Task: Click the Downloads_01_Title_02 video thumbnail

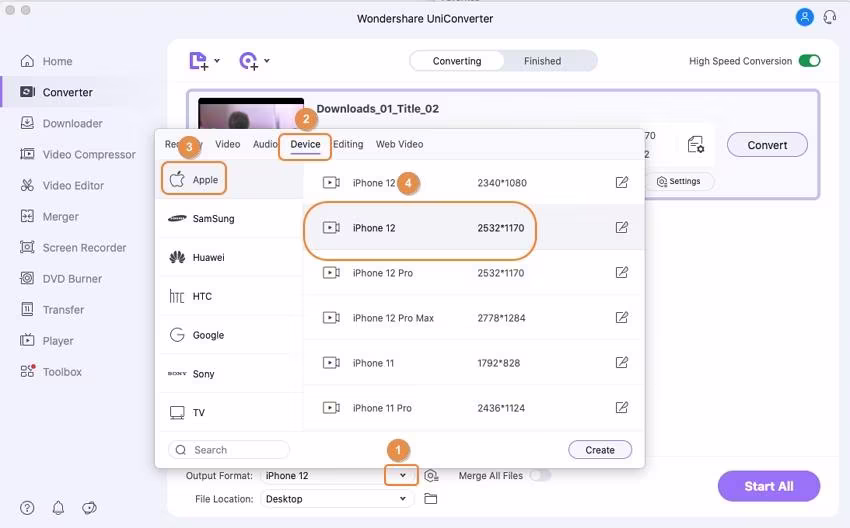Action: (251, 114)
